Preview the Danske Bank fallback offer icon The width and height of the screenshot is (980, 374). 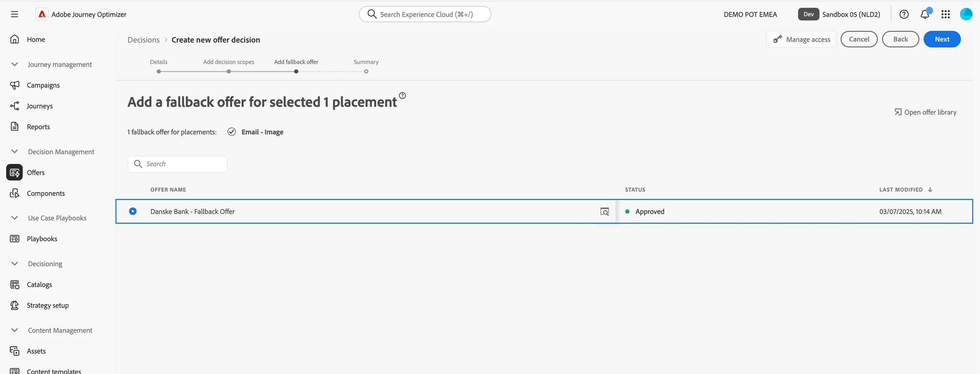click(x=604, y=211)
